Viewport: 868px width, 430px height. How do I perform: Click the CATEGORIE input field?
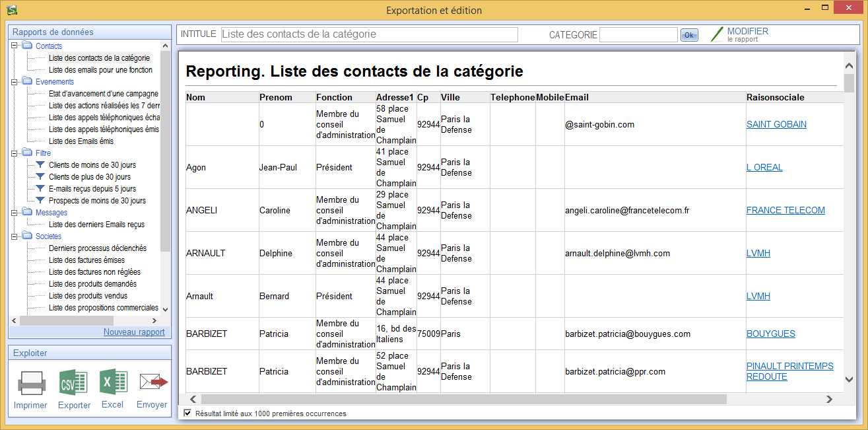638,34
